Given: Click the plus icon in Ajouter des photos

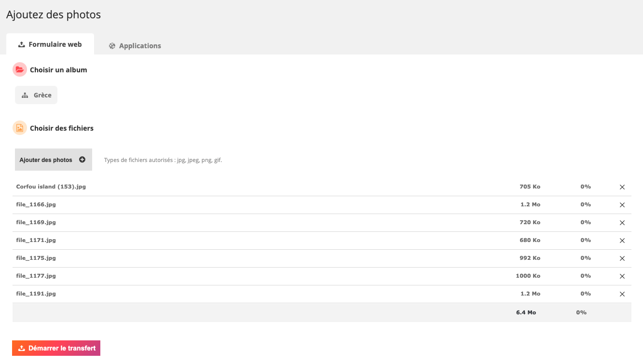Looking at the screenshot, I should 82,160.
